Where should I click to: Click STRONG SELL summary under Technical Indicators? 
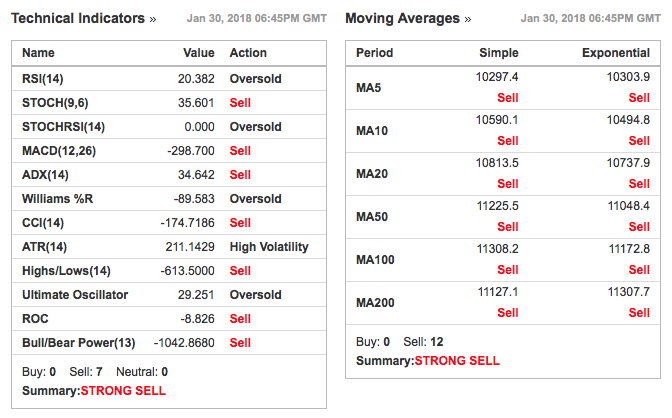coord(123,391)
